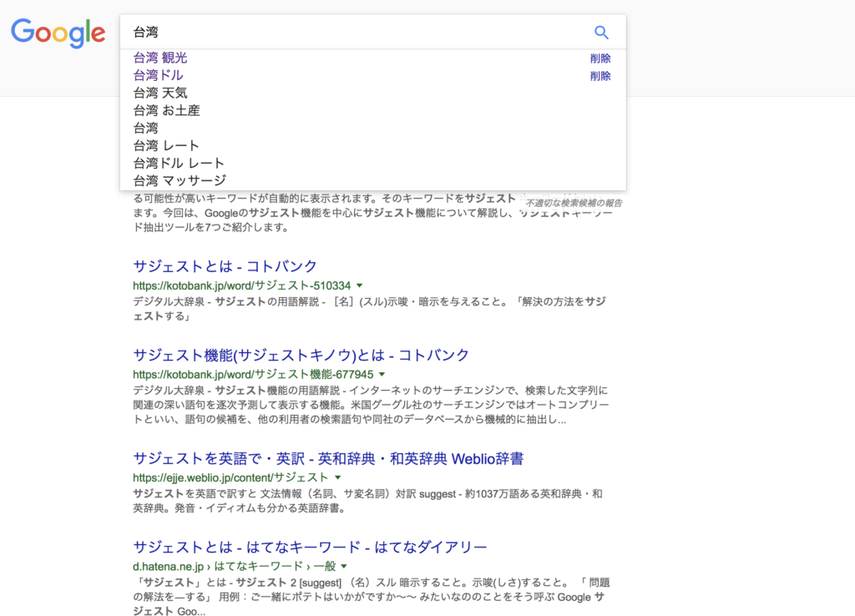The image size is (855, 616).
Task: Click URL kotobank.jp/word/サジェスト-510334
Action: point(242,285)
